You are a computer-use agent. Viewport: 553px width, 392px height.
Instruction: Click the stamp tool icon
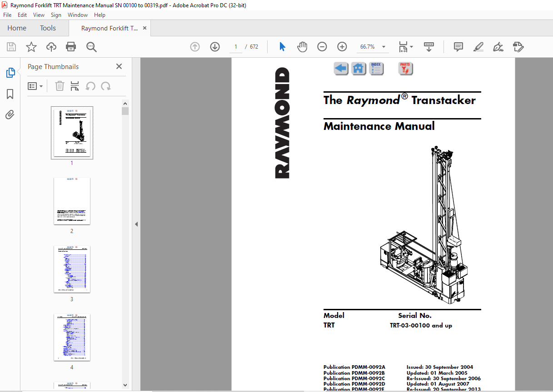pyautogui.click(x=518, y=47)
